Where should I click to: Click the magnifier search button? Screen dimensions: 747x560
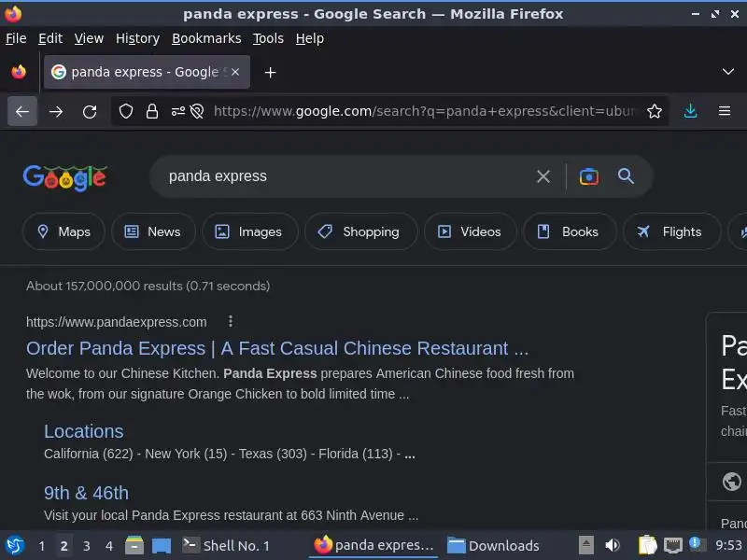coord(626,176)
